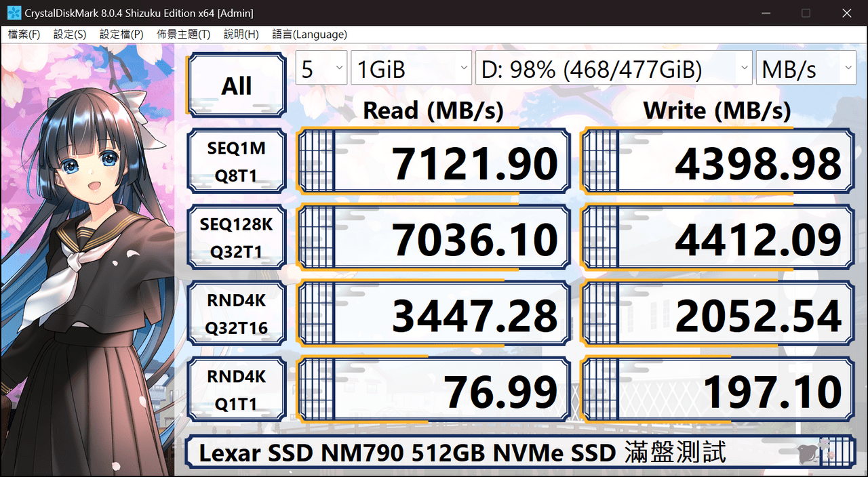Viewport: 868px width, 477px height.
Task: Select the SEQ1M read result 7121.90
Action: tap(433, 161)
